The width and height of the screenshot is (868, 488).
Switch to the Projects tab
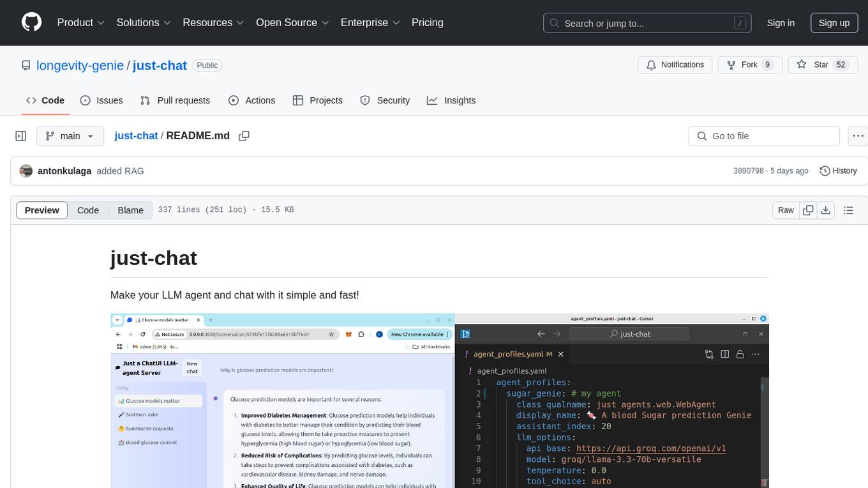pyautogui.click(x=318, y=100)
